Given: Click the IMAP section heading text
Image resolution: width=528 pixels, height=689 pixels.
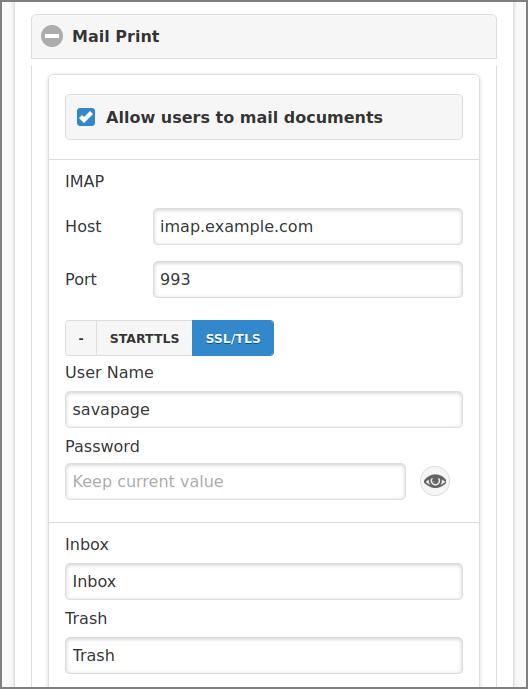Looking at the screenshot, I should point(84,181).
